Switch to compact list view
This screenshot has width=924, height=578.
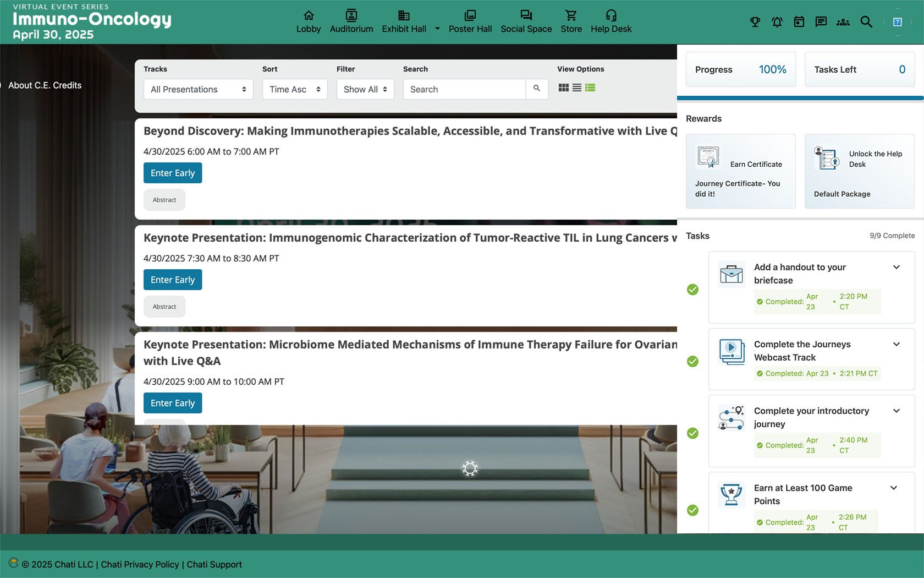point(576,88)
